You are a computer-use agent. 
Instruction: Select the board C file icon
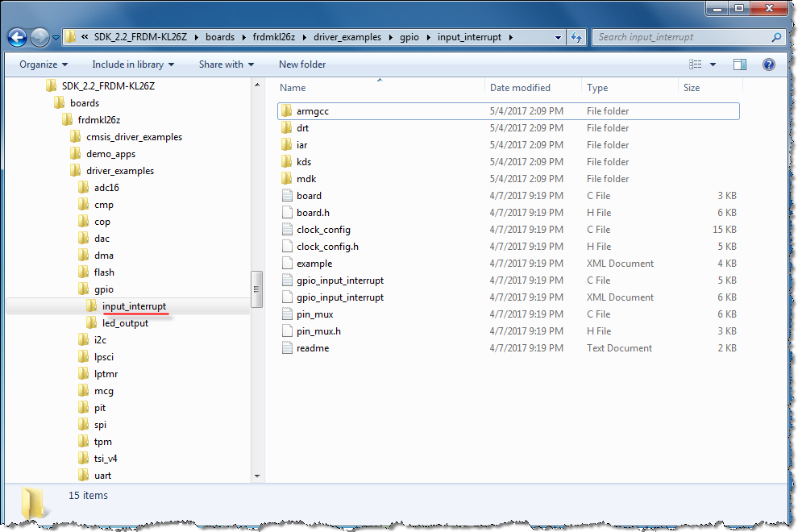pyautogui.click(x=287, y=196)
